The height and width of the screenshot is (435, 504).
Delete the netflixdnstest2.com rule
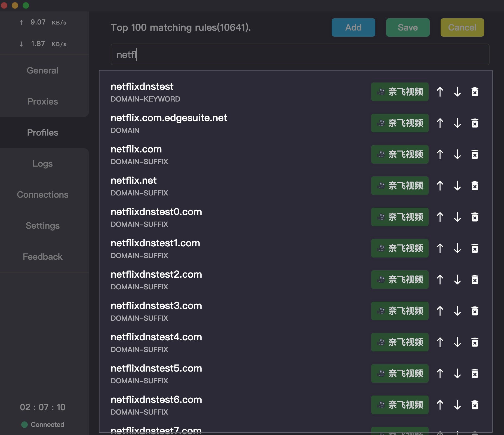point(475,280)
